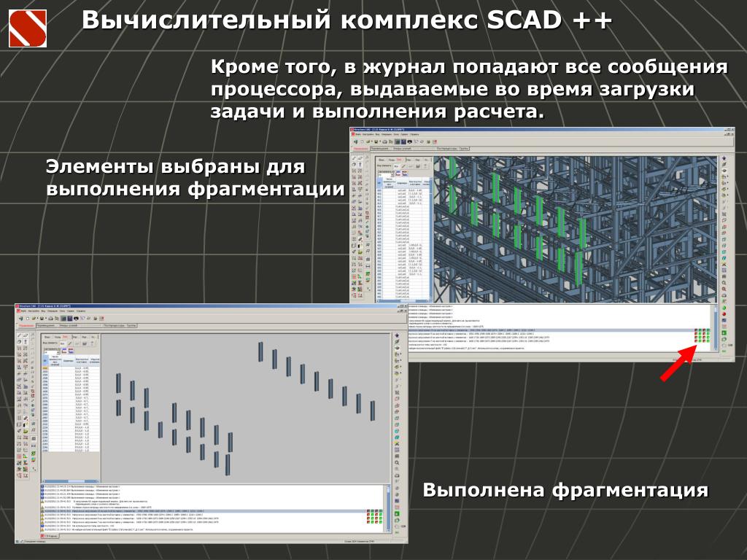747x560 pixels.
Task: Click the table's horizontal scrollbar in lower window
Action: coord(71,481)
